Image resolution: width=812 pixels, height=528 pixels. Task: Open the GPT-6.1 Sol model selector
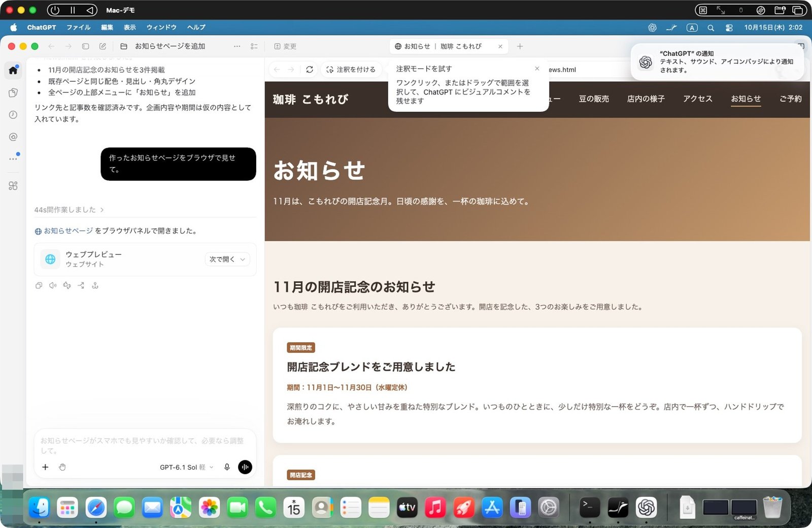[x=186, y=467]
